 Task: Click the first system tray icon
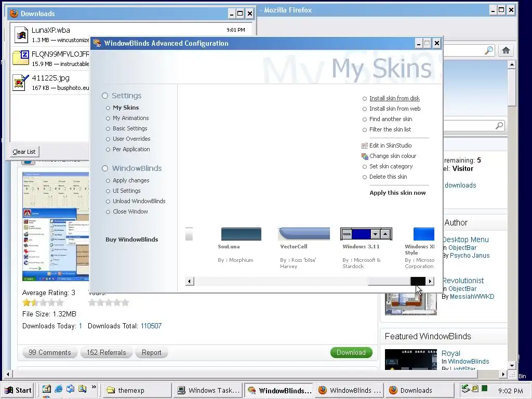point(465,389)
